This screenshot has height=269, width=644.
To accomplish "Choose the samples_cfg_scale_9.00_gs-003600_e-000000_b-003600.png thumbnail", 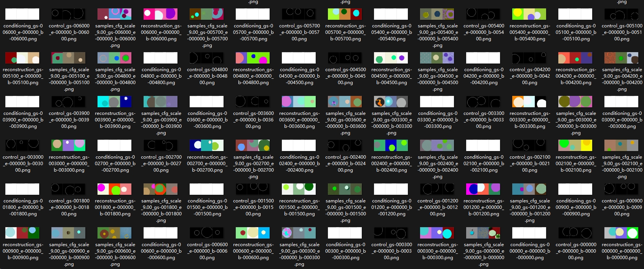I will coord(345,102).
